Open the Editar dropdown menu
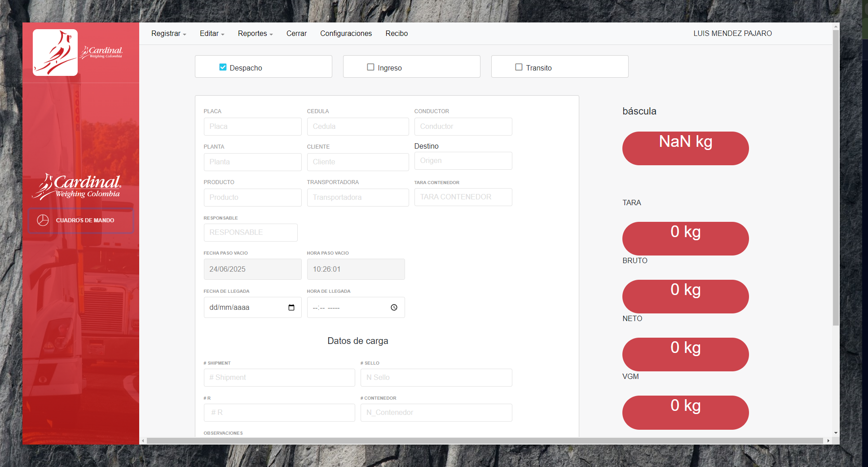 tap(211, 34)
